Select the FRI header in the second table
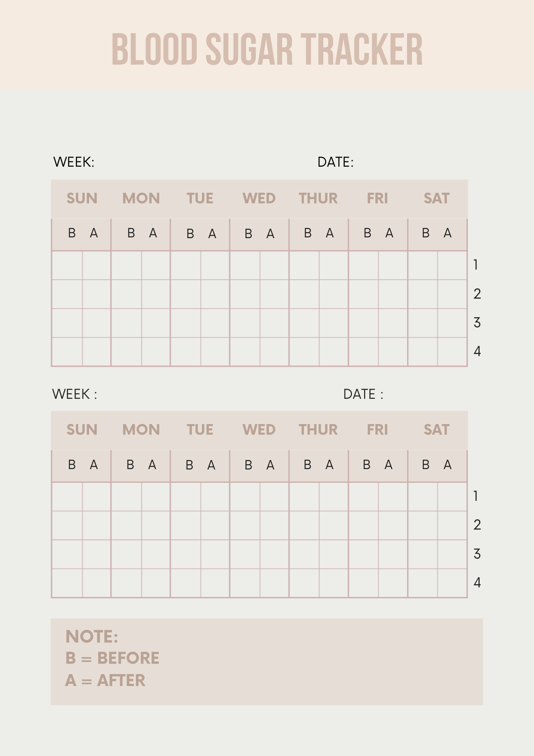The height and width of the screenshot is (756, 534). [x=377, y=430]
